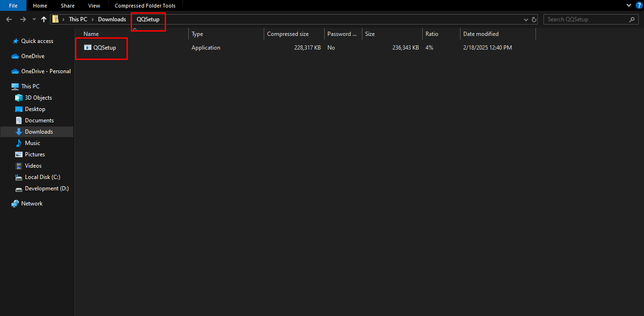Open Pictures in sidebar
Image resolution: width=644 pixels, height=316 pixels.
(x=35, y=154)
